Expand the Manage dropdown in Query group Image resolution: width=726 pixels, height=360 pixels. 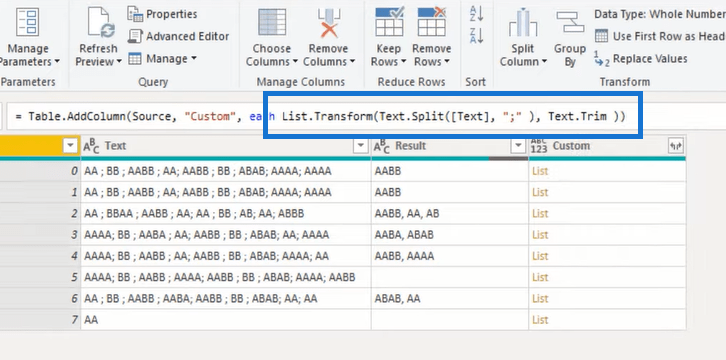[x=163, y=59]
